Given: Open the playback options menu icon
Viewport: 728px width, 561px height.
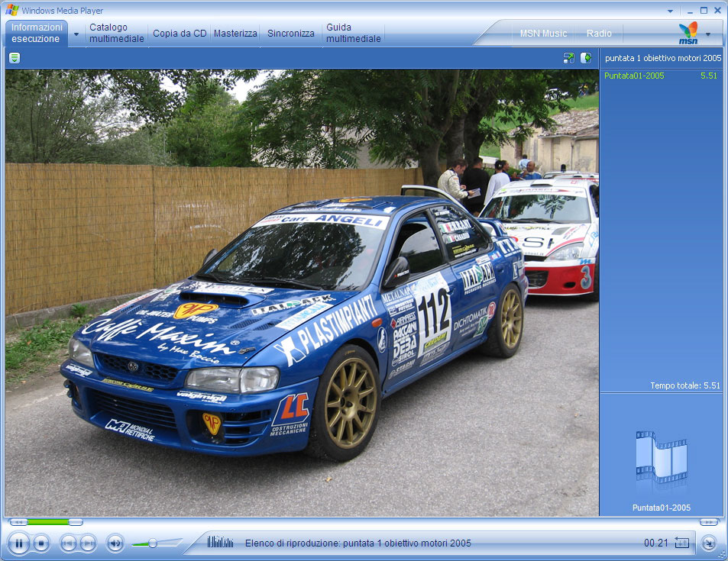Looking at the screenshot, I should 15,58.
